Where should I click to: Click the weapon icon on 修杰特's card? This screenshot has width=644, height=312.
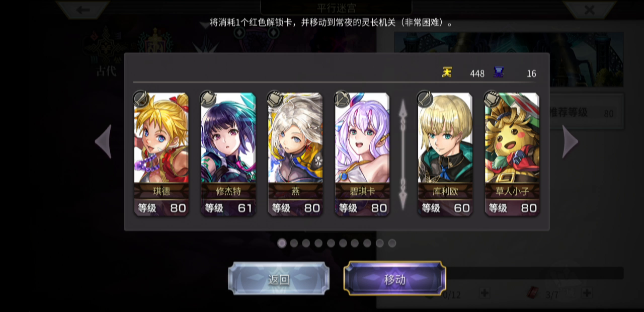click(x=208, y=99)
